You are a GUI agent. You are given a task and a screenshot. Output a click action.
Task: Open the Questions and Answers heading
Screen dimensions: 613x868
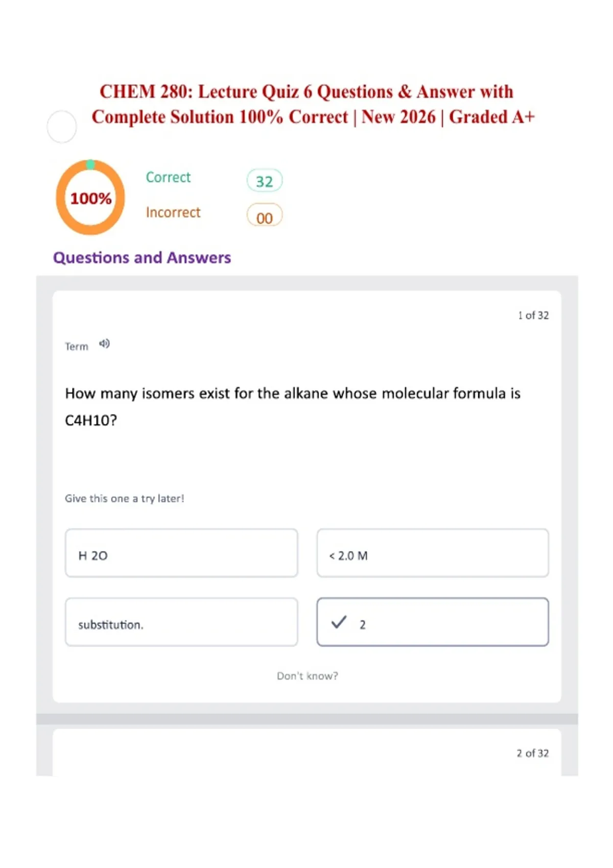(x=142, y=257)
